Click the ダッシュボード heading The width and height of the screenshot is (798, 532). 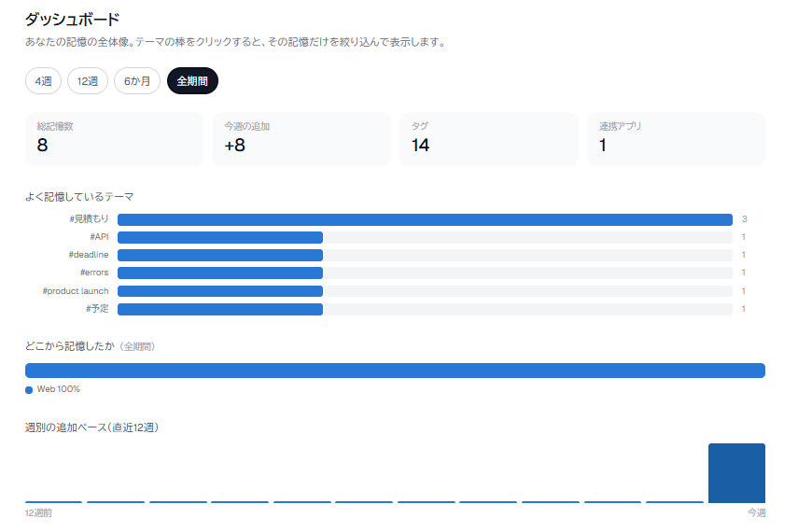click(72, 20)
